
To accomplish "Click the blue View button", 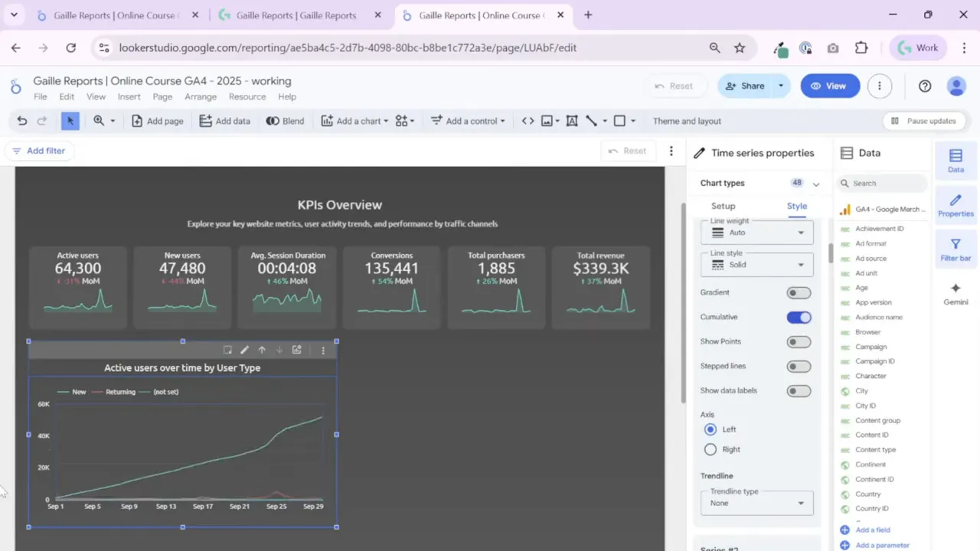I will [830, 86].
